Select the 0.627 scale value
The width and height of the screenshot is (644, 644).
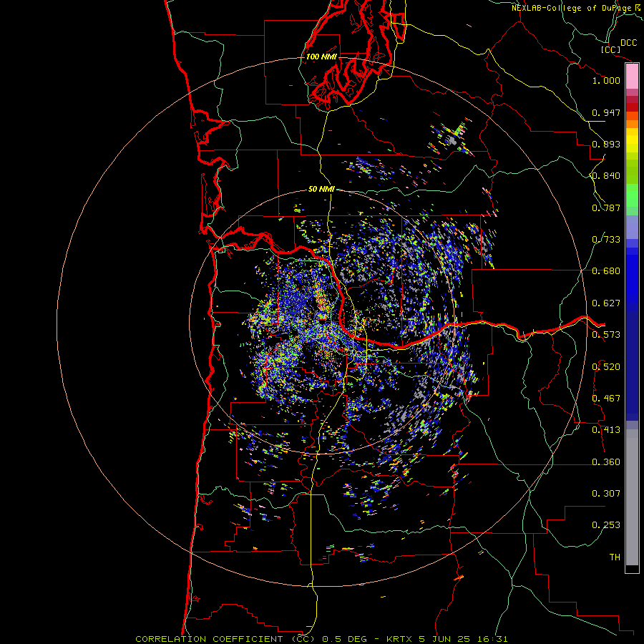[x=606, y=303]
